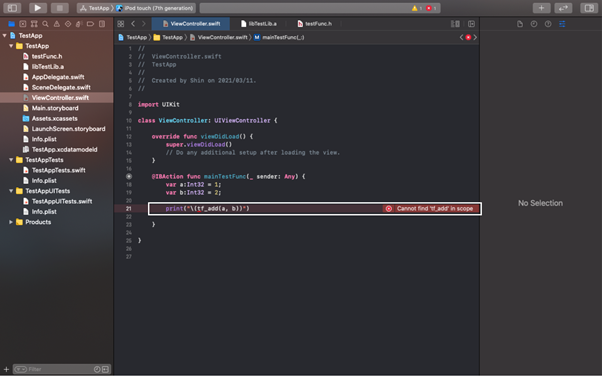Show the Breakpoint navigator
This screenshot has width=602, height=377.
pyautogui.click(x=90, y=24)
